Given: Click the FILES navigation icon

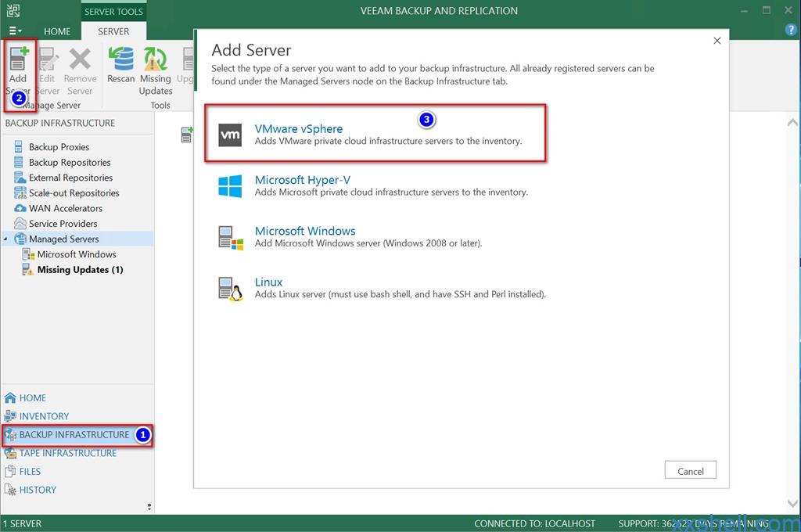Looking at the screenshot, I should tap(10, 471).
